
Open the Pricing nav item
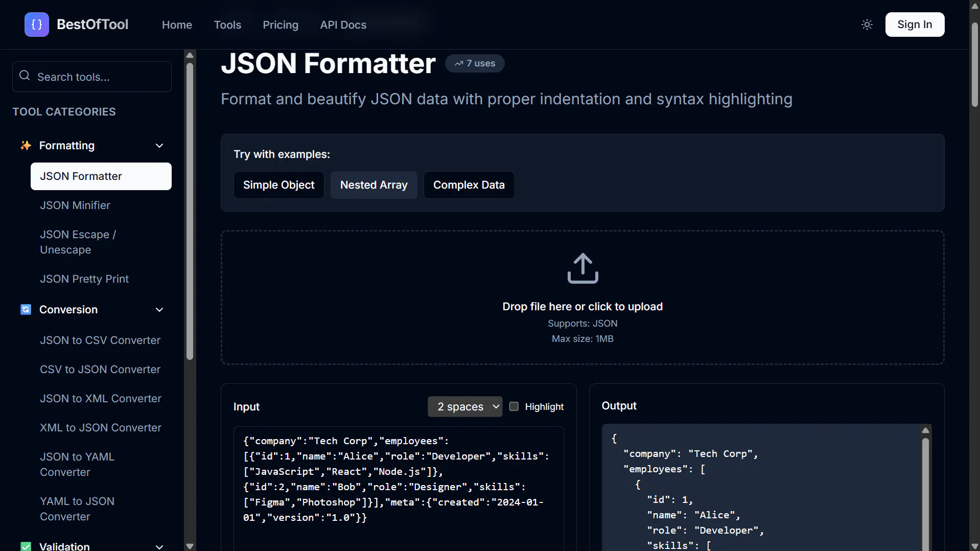pos(281,25)
